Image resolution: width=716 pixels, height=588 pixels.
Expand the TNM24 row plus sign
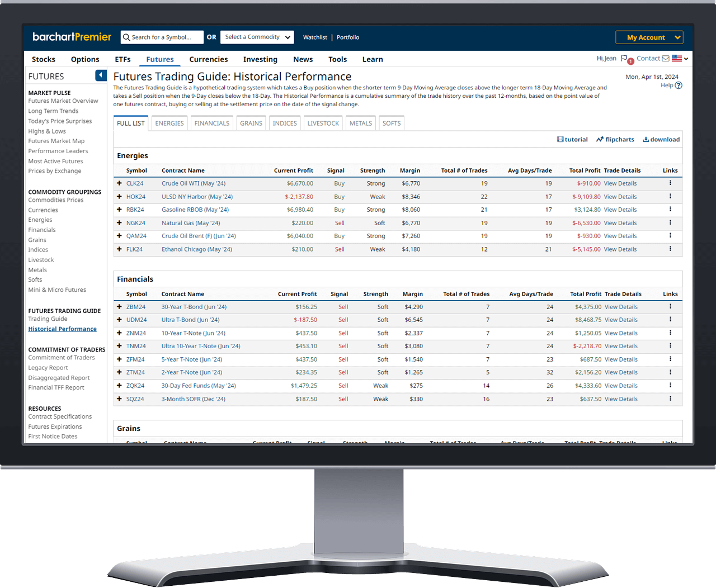(119, 346)
